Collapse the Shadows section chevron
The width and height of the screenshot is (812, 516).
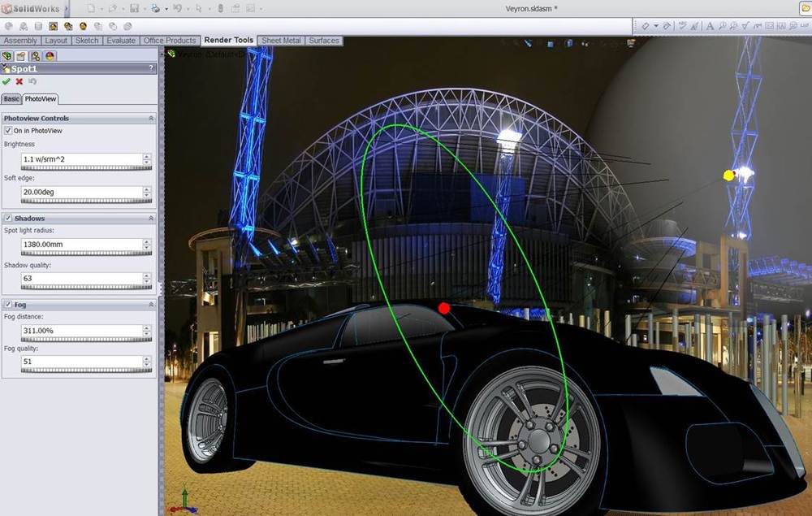150,219
